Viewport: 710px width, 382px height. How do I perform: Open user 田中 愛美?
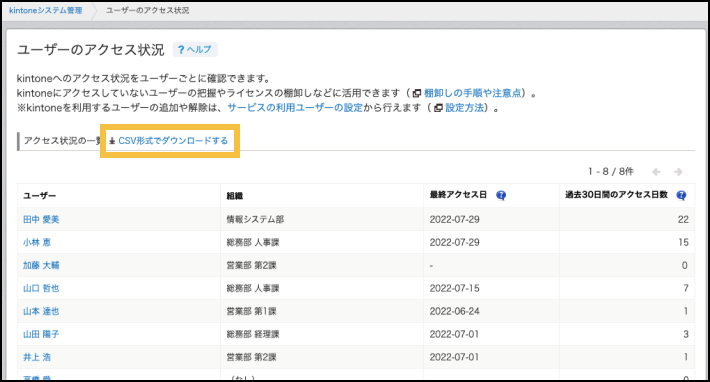click(41, 220)
